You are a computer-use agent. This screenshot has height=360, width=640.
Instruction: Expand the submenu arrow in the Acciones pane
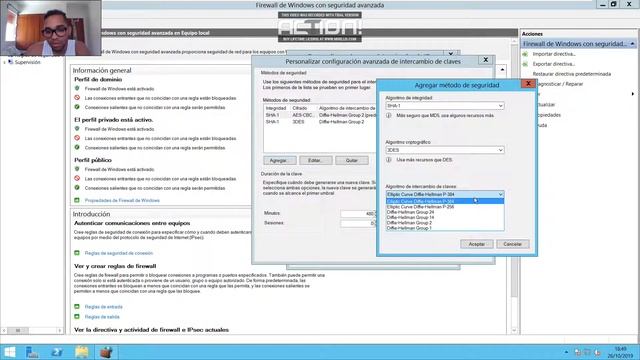point(633,94)
